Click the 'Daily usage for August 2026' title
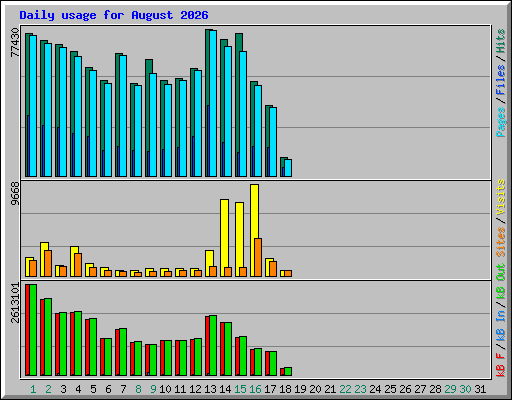This screenshot has width=512, height=400. click(x=114, y=15)
